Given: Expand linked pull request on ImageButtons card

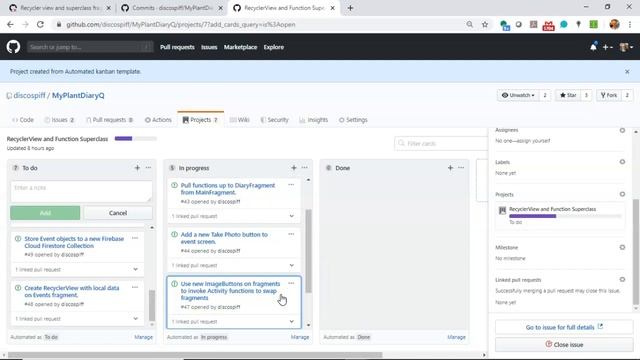Looking at the screenshot, I should (291, 322).
